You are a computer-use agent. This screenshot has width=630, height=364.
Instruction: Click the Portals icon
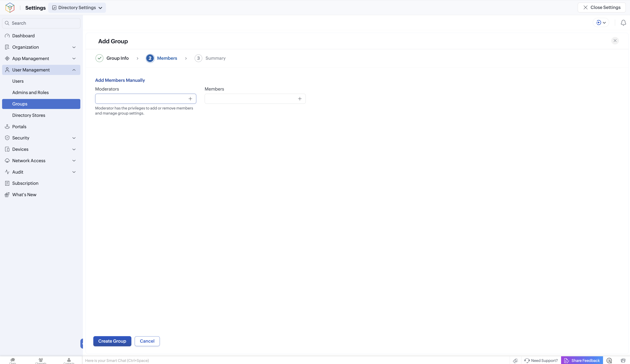[7, 127]
